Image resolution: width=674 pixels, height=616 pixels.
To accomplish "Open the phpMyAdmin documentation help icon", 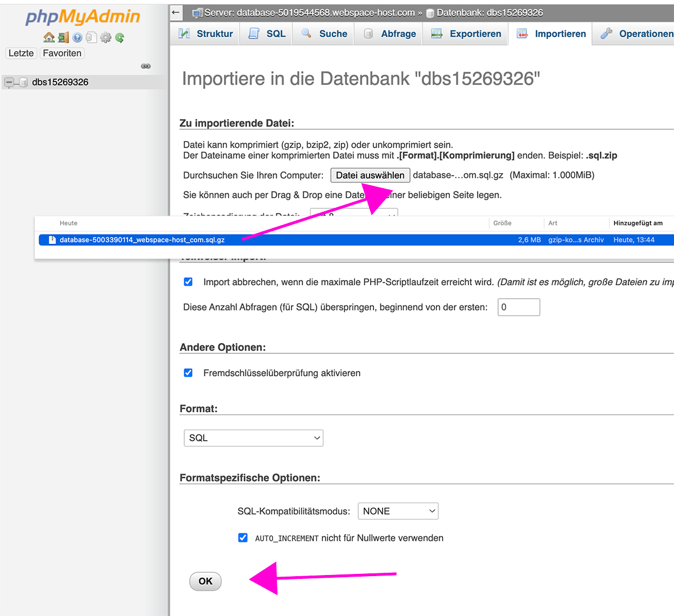I will 78,38.
